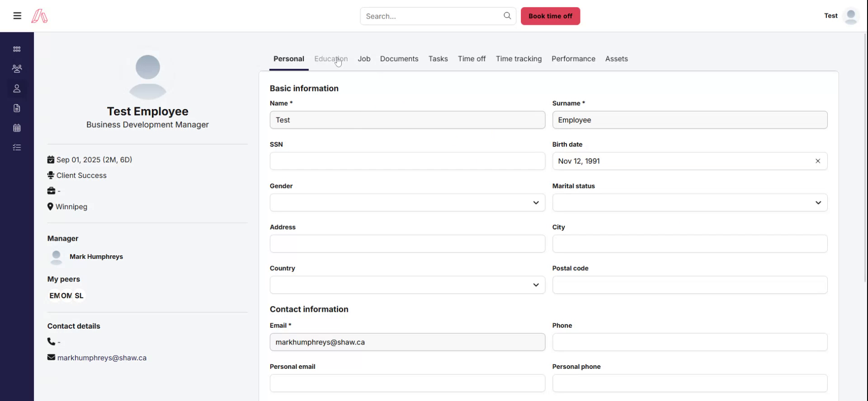This screenshot has height=401, width=868.
Task: Click the app logo in header
Action: pyautogui.click(x=39, y=16)
